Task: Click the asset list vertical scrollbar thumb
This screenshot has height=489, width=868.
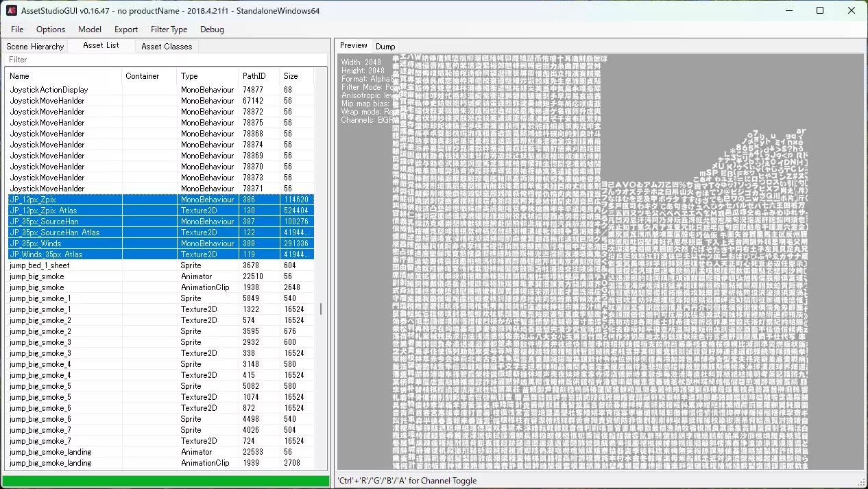Action: pyautogui.click(x=321, y=309)
